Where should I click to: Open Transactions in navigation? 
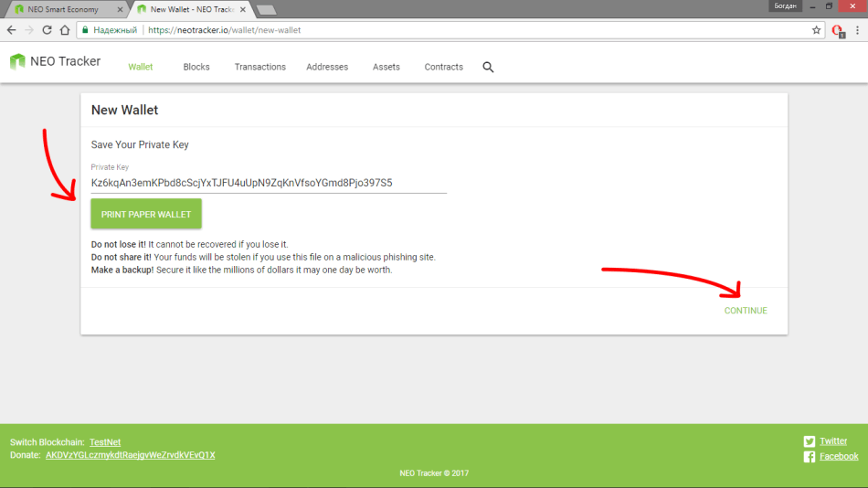tap(260, 67)
